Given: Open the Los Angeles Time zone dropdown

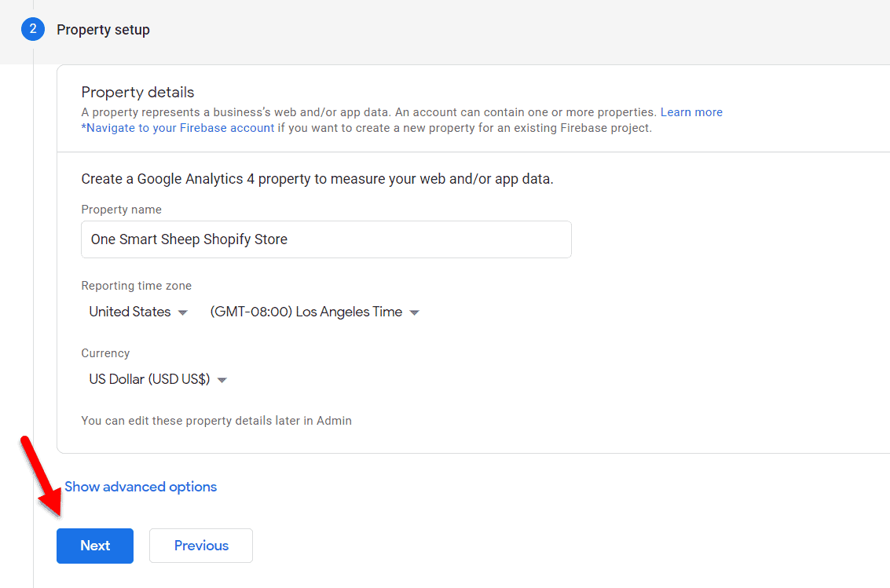Looking at the screenshot, I should tap(314, 312).
